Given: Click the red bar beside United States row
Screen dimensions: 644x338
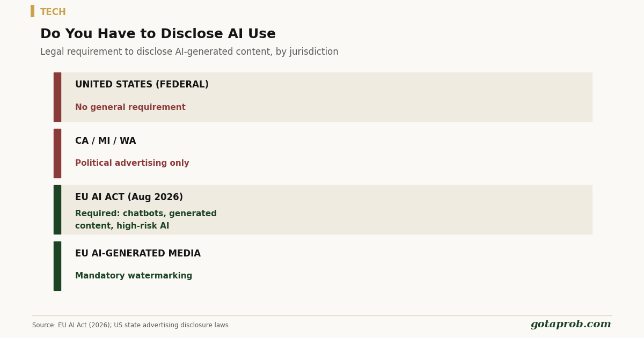Looking at the screenshot, I should (57, 97).
